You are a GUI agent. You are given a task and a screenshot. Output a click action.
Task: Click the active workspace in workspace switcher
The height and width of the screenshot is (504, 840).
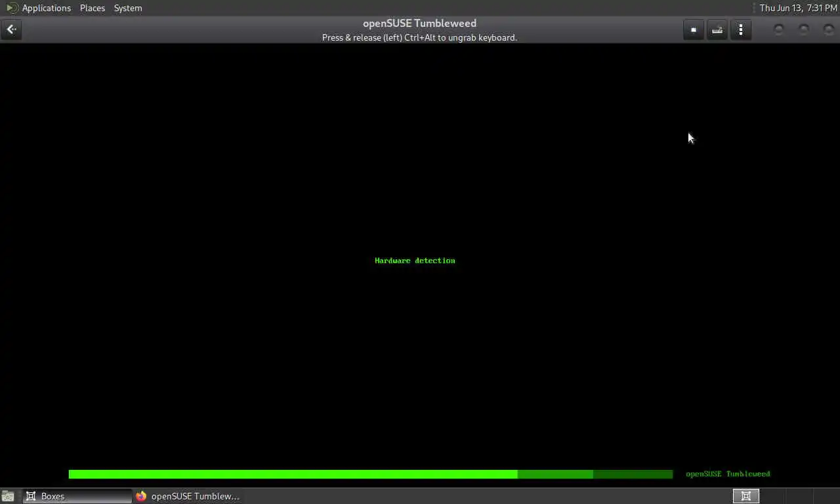tap(746, 496)
